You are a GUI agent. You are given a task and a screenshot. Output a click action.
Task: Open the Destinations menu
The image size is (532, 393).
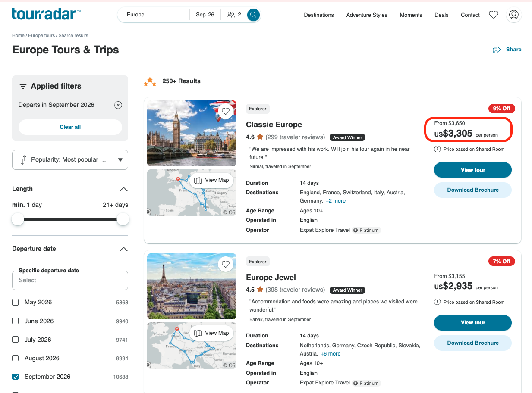[x=319, y=15]
